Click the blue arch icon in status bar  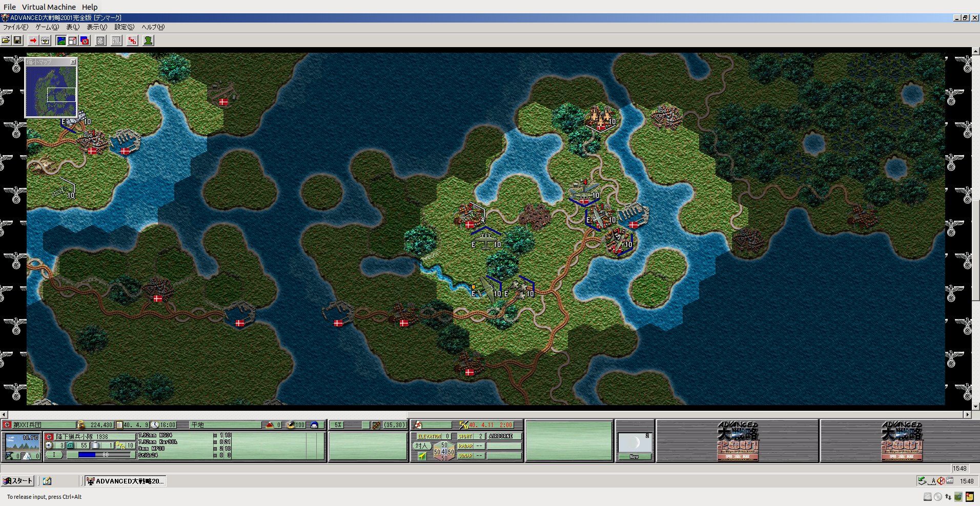315,425
